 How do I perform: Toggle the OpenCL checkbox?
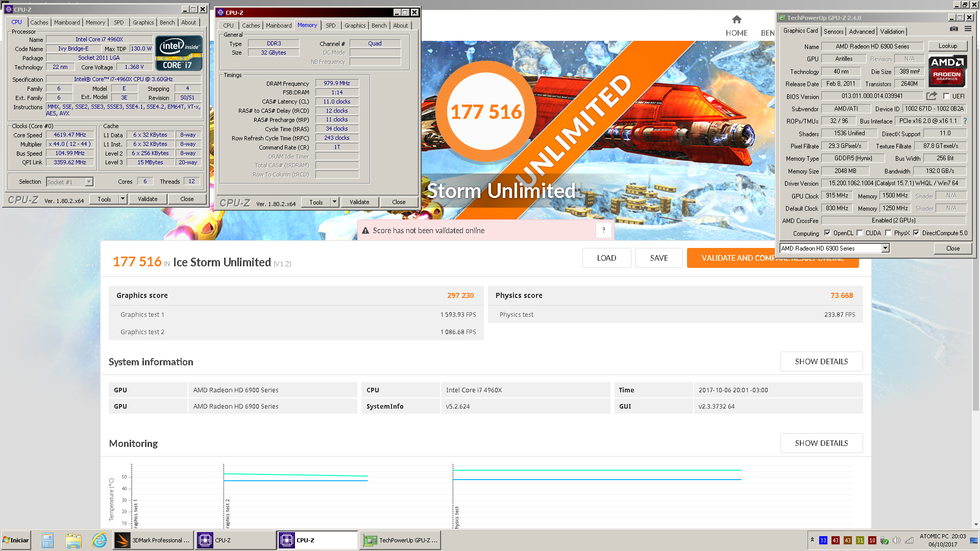coord(827,233)
